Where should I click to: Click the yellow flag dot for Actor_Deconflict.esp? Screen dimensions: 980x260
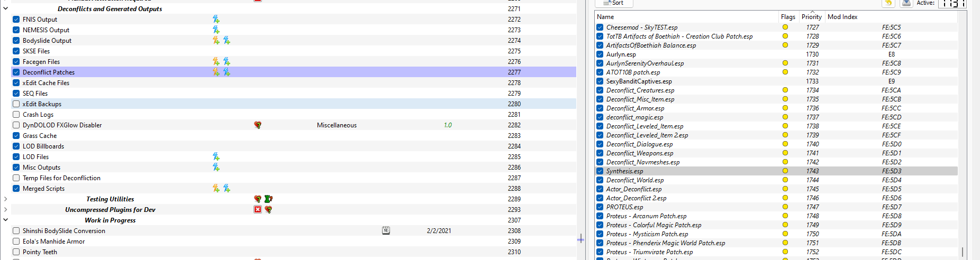tap(785, 189)
